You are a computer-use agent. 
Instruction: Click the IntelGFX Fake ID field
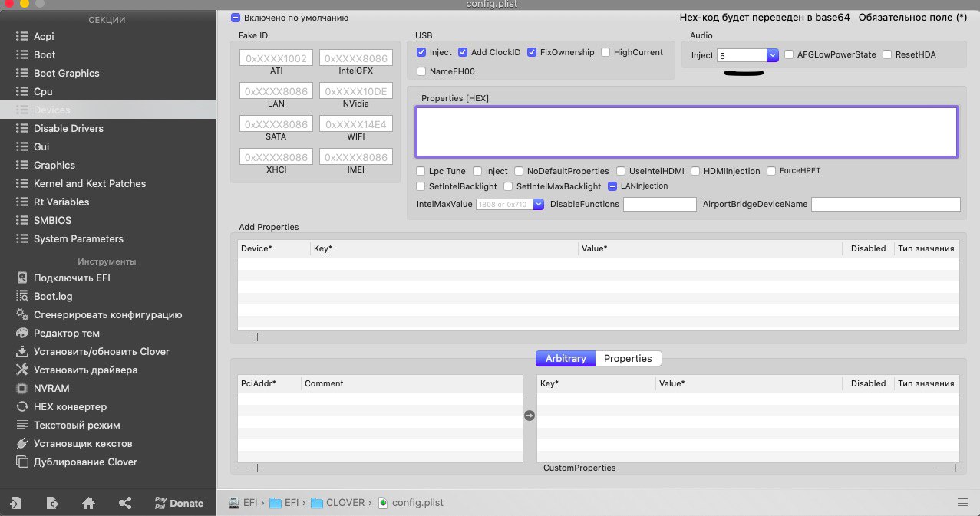[x=356, y=58]
